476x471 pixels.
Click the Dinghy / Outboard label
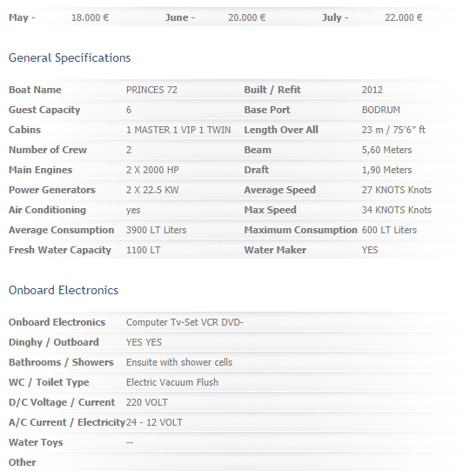(x=54, y=342)
